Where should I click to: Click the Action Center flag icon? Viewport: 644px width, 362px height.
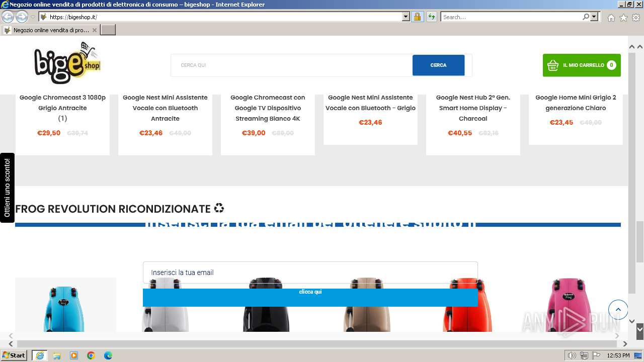pos(596,355)
